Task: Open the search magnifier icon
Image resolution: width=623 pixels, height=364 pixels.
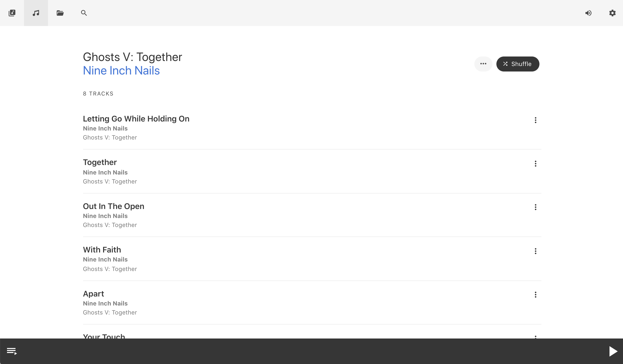Action: click(84, 13)
